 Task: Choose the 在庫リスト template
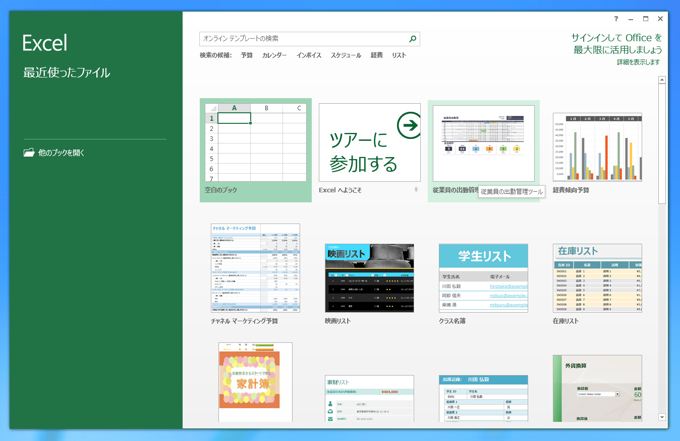tap(597, 278)
